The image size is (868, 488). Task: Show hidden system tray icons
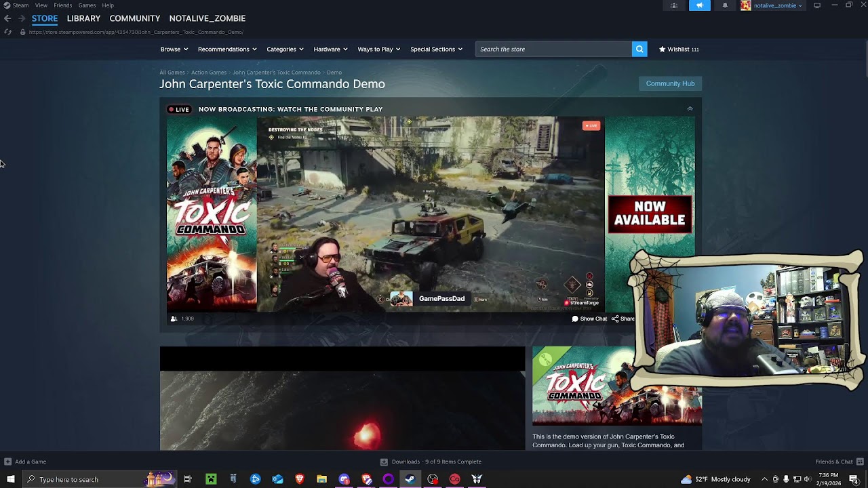point(764,479)
